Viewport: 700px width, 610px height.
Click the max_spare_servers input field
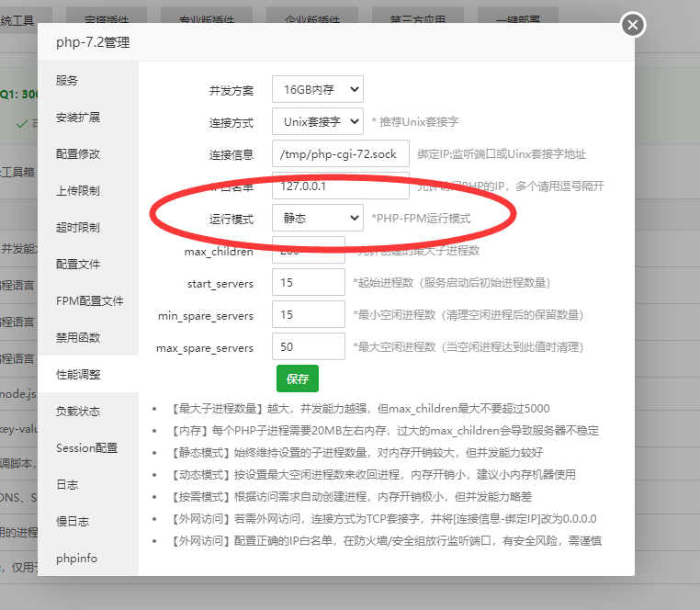pos(308,347)
